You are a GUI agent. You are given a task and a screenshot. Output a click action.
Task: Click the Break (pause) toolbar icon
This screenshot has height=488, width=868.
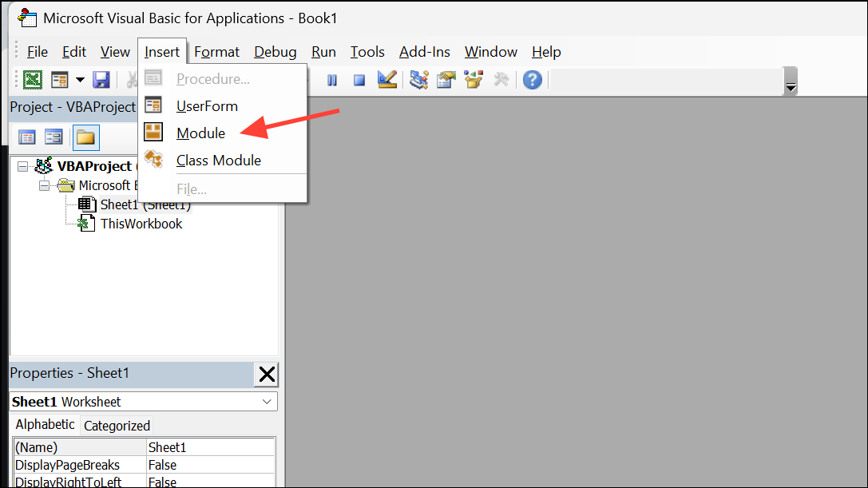coord(332,81)
